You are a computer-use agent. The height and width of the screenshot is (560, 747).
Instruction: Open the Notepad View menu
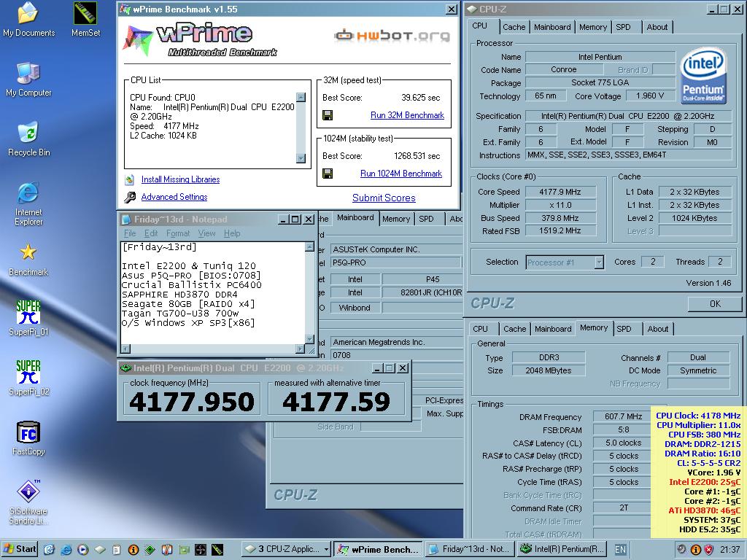(206, 233)
